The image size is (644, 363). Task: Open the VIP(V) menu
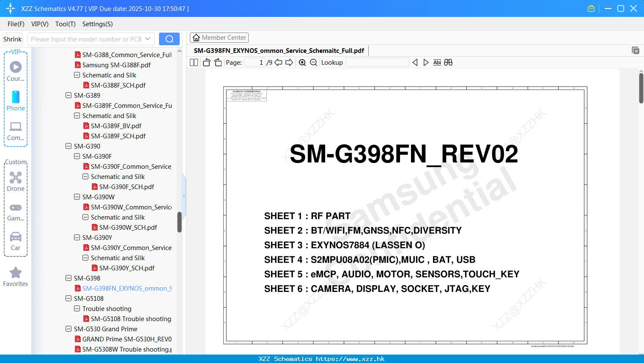[x=40, y=24]
